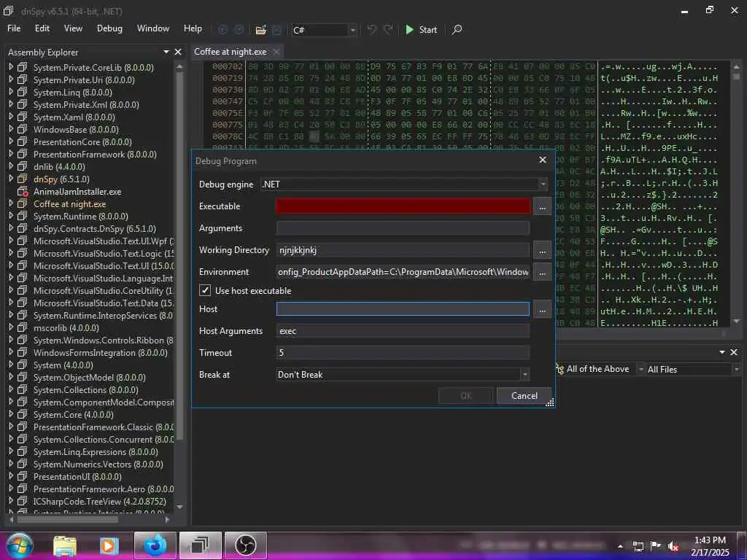Click the Arguments input field
Screen dimensions: 747x560
coord(403,228)
